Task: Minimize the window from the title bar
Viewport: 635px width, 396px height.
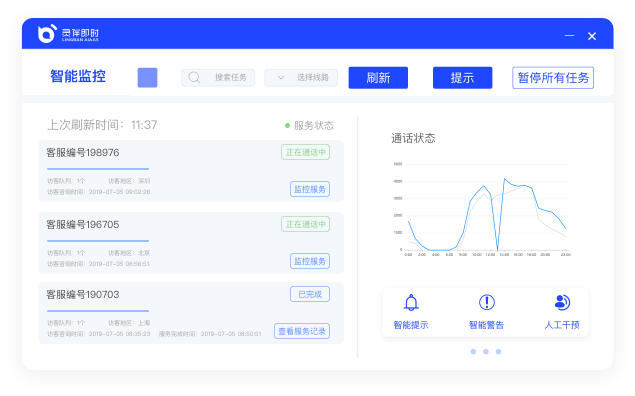Action: 569,36
